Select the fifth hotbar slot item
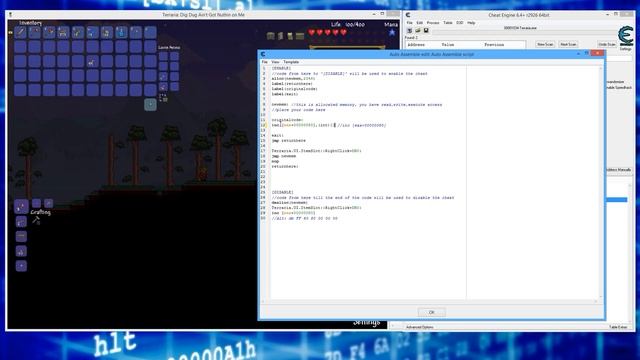 pyautogui.click(x=78, y=32)
